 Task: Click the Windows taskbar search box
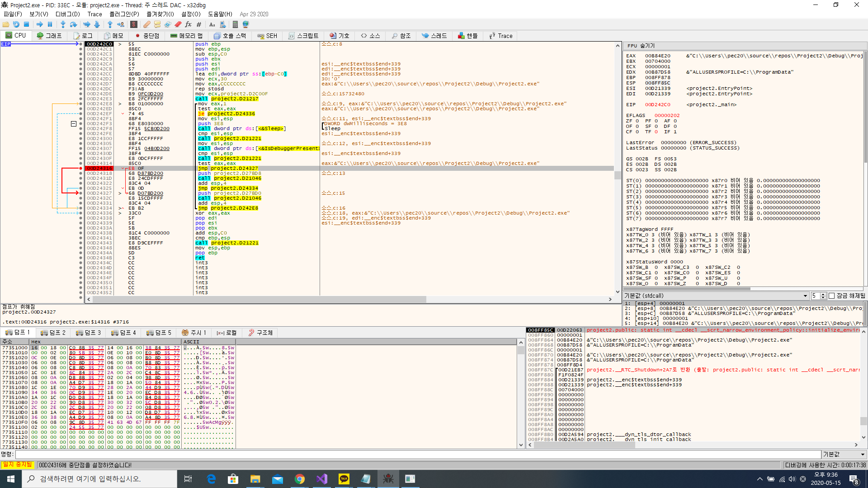pos(99,479)
